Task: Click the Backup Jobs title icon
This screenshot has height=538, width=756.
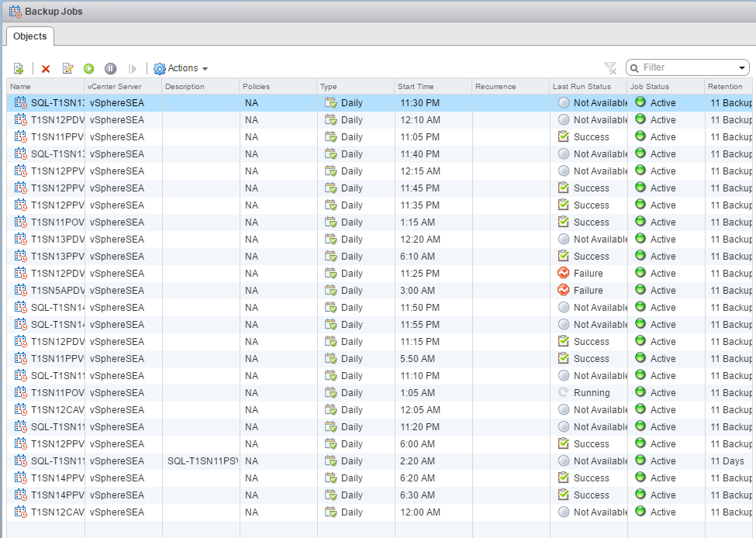Action: click(15, 12)
